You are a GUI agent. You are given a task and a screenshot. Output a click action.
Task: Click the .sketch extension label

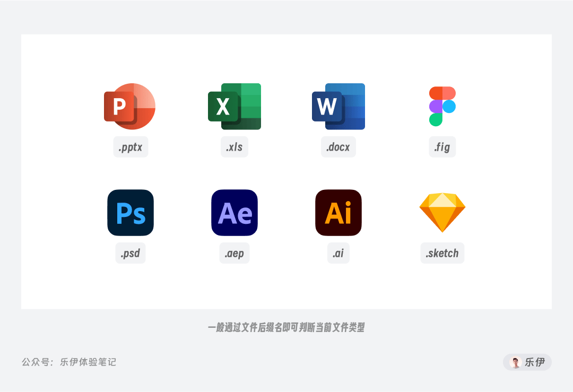pyautogui.click(x=442, y=253)
